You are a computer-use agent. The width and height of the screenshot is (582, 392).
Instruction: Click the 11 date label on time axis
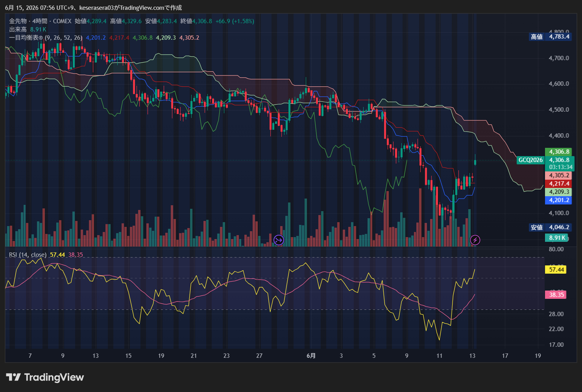tap(439, 356)
